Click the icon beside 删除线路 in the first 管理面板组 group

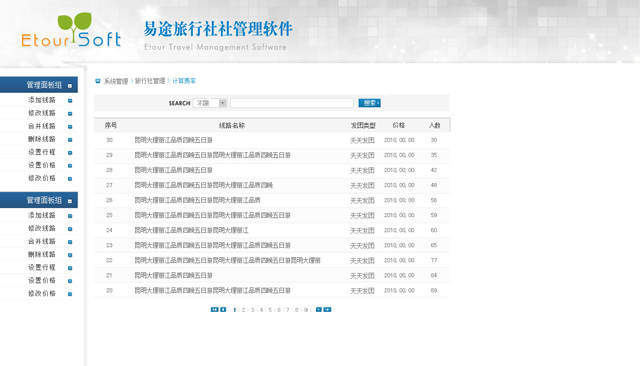click(x=70, y=140)
